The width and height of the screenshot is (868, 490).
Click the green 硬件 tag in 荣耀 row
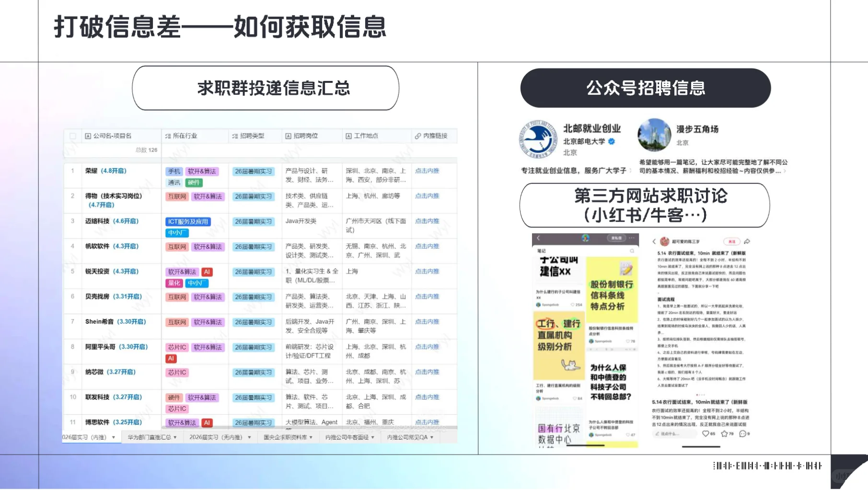pos(194,182)
